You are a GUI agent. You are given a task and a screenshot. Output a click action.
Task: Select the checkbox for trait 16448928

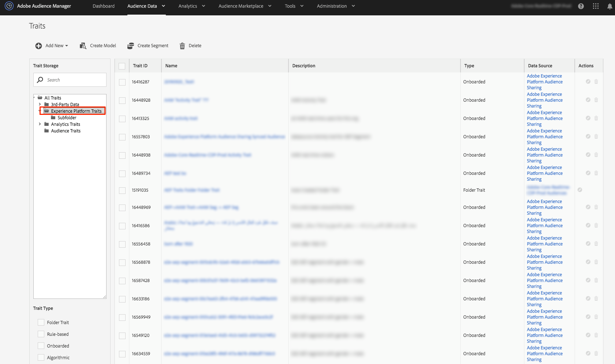122,101
